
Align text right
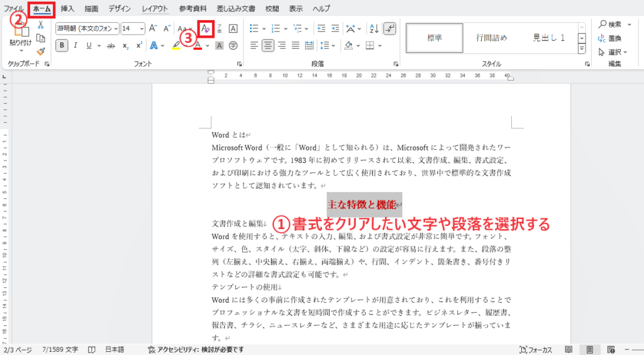click(x=282, y=45)
